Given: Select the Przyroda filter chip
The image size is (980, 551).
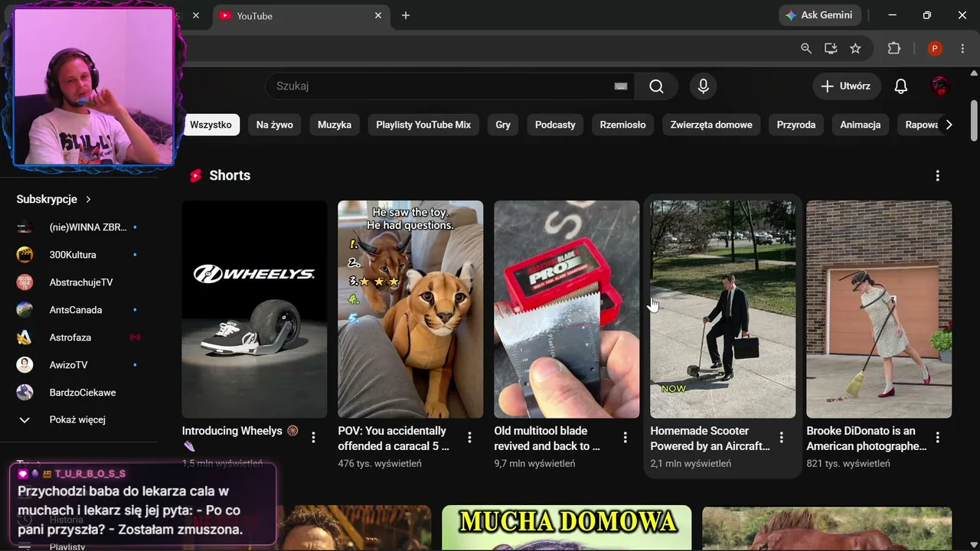Looking at the screenshot, I should pyautogui.click(x=796, y=125).
